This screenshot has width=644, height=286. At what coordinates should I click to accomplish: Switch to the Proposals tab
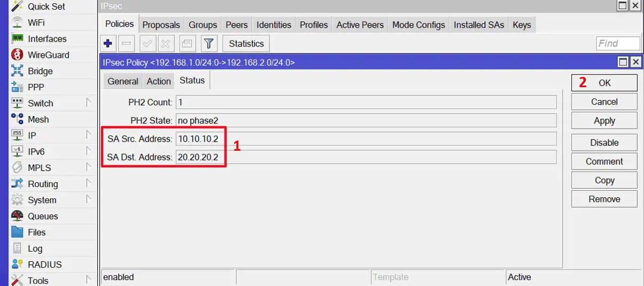click(x=161, y=25)
